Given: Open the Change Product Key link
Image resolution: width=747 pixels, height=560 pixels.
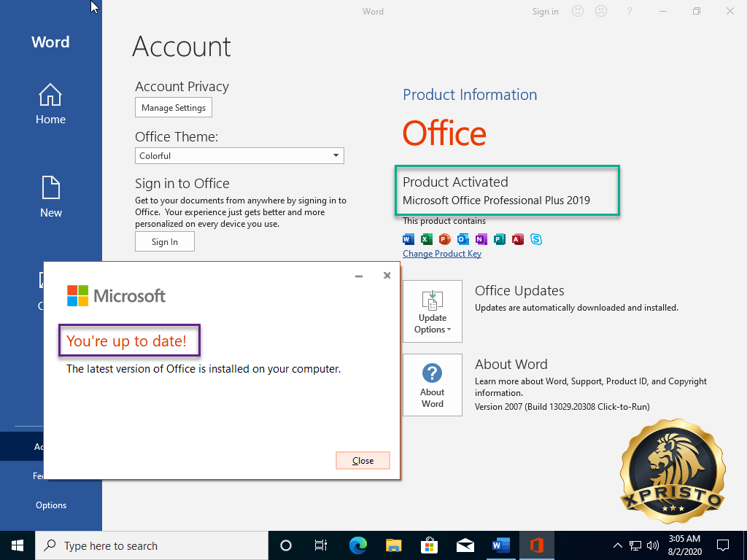Looking at the screenshot, I should tap(442, 254).
